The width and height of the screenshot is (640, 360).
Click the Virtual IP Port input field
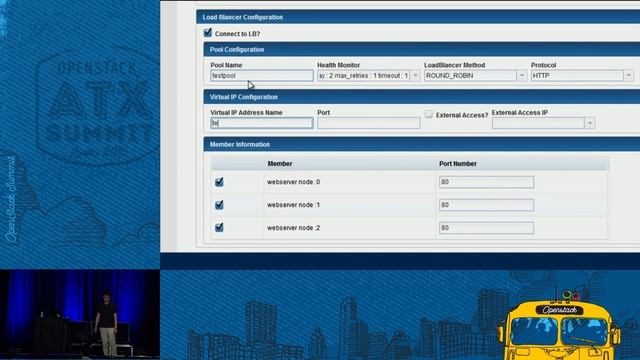point(369,123)
